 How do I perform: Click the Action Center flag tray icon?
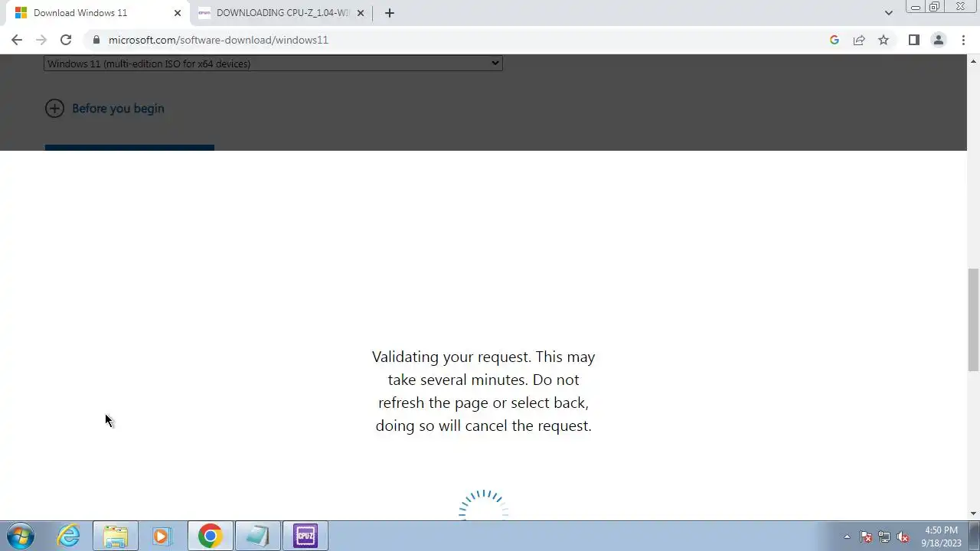[866, 536]
